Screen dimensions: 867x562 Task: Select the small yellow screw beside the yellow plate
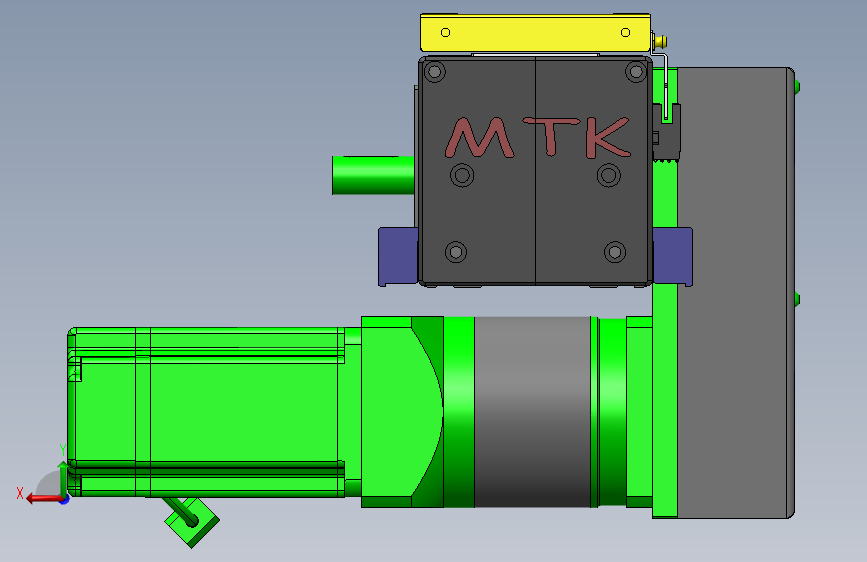click(660, 41)
